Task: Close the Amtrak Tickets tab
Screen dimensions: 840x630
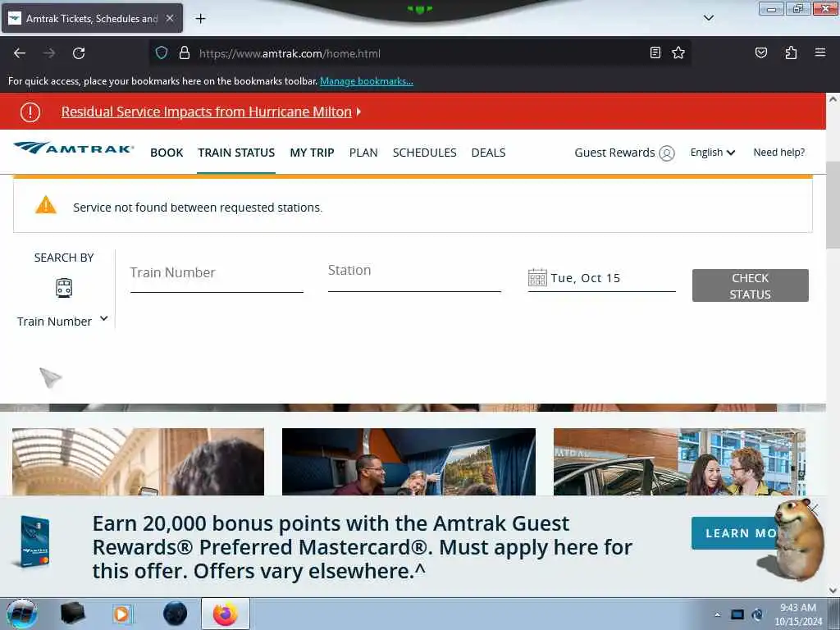Action: click(x=170, y=18)
